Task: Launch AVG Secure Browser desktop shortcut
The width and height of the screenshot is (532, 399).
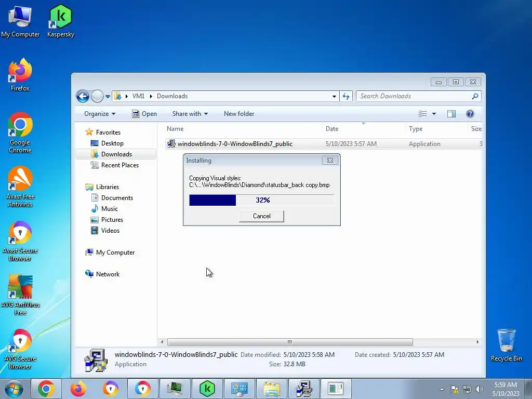Action: pos(20,349)
